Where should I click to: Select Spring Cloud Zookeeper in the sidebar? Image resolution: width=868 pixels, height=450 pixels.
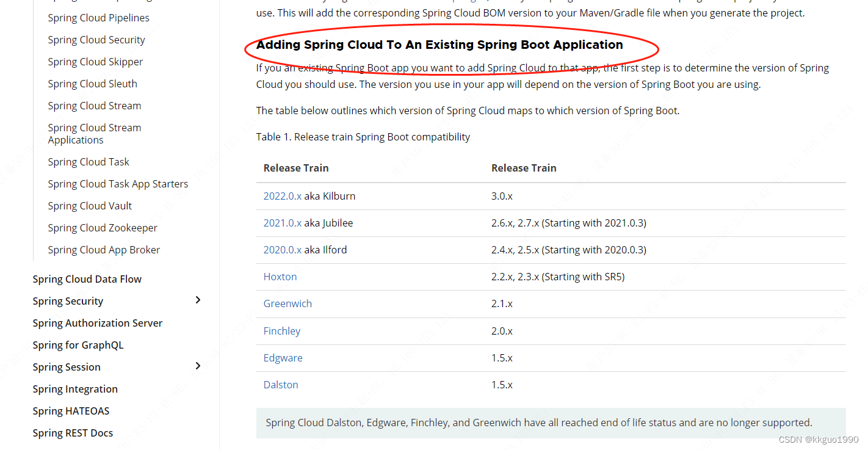[102, 227]
